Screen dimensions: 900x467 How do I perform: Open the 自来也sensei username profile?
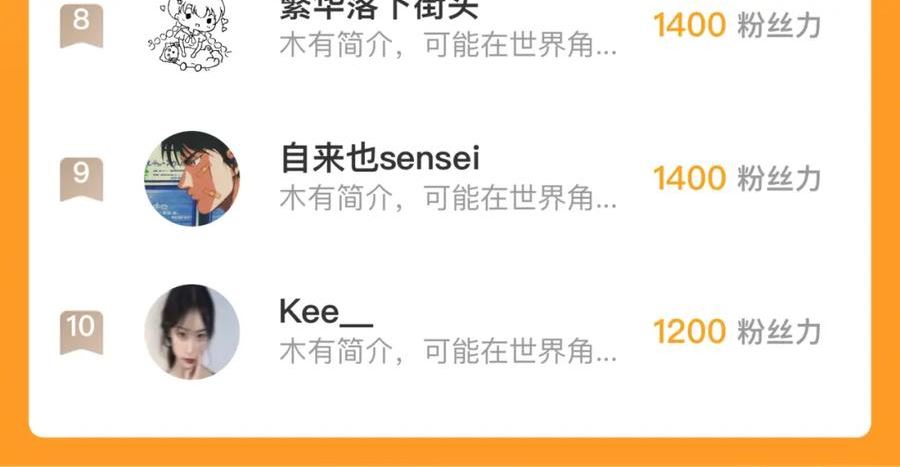coord(379,158)
